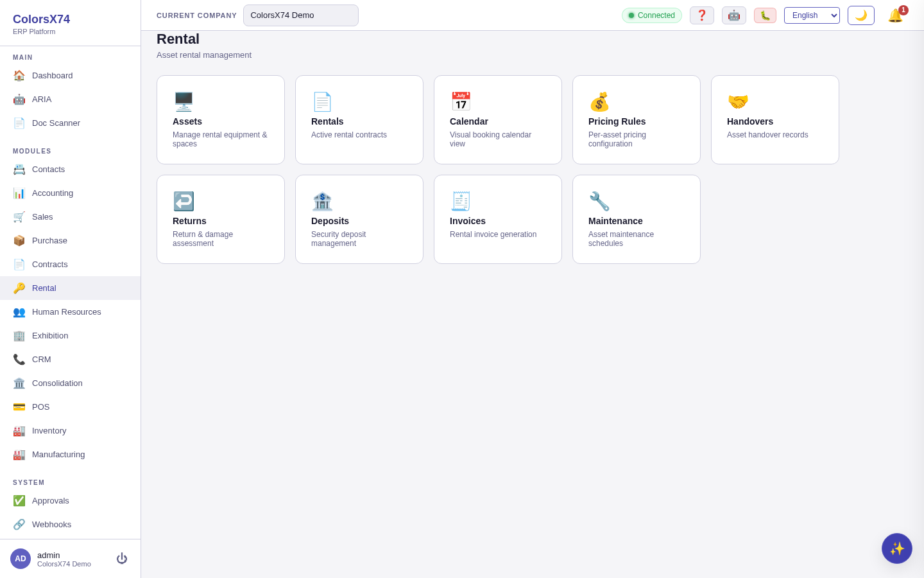Open the Manufacturing module
Image resolution: width=924 pixels, height=578 pixels.
[x=71, y=454]
